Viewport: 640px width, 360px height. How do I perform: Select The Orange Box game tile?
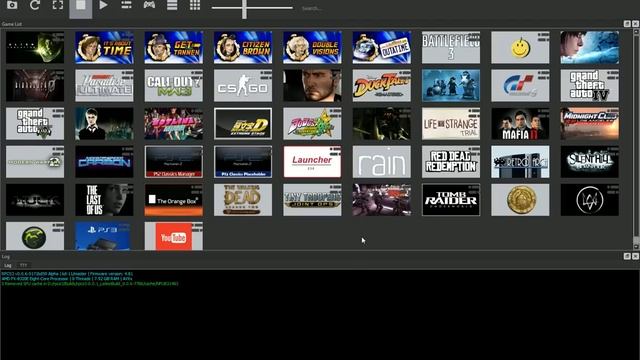173,200
